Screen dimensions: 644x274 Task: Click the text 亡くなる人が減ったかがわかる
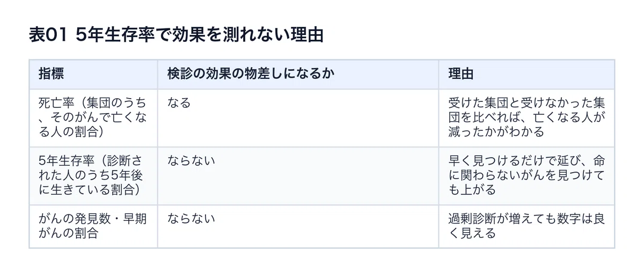point(526,124)
